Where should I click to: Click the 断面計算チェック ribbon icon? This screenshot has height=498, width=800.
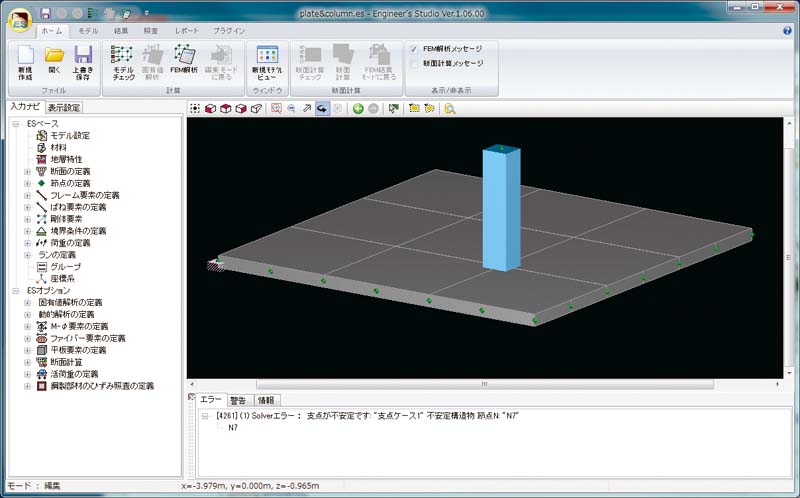pos(310,62)
